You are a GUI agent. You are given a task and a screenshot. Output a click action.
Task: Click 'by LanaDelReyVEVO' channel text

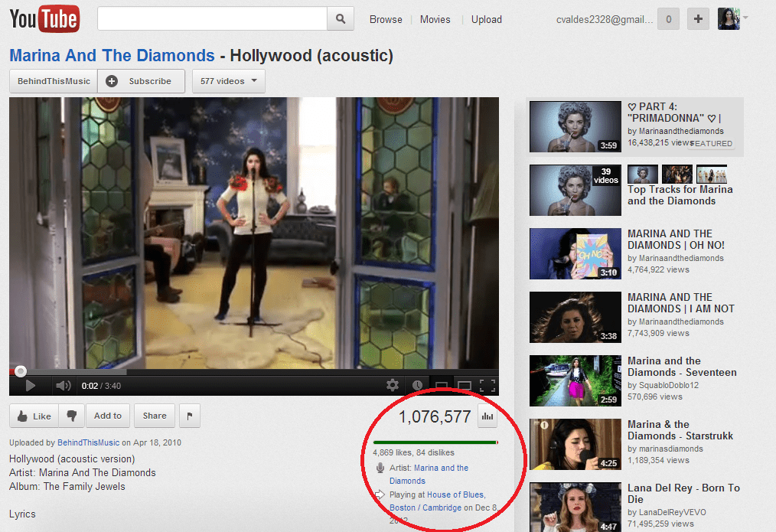pos(667,512)
